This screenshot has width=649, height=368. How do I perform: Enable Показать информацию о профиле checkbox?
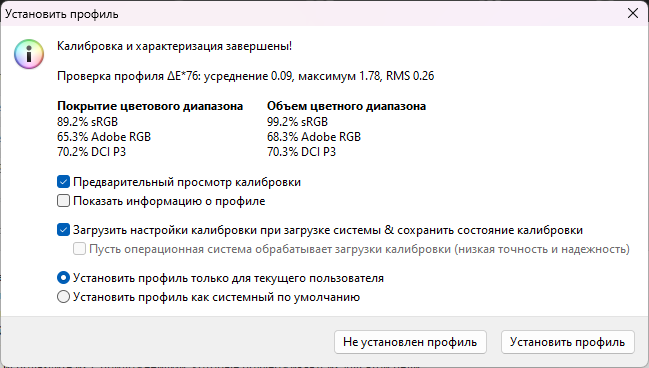(63, 201)
